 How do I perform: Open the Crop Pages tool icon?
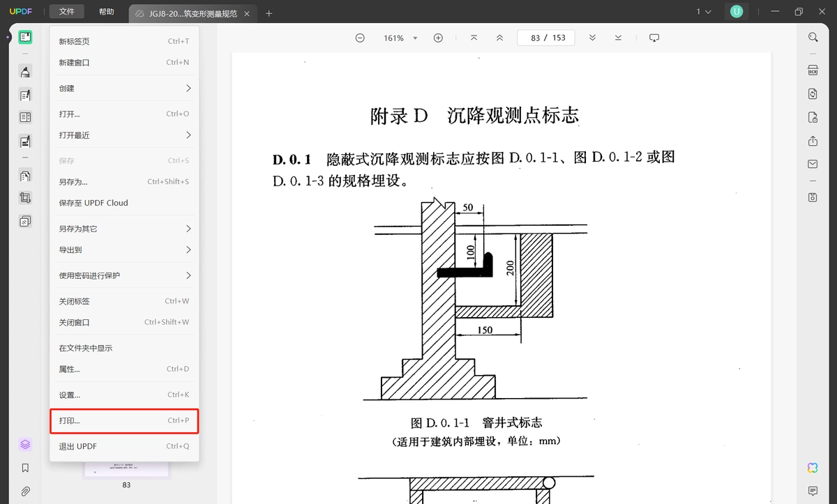25,198
